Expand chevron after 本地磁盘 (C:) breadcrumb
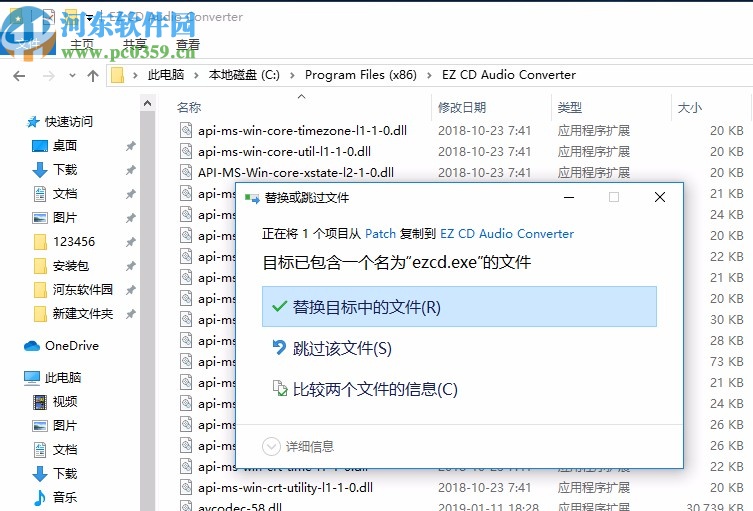 (292, 75)
